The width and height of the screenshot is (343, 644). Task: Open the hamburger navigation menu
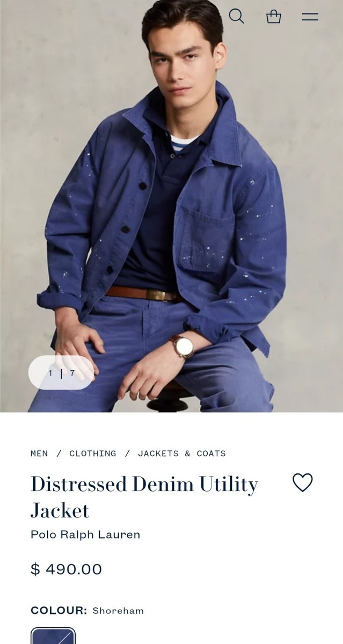(x=310, y=17)
